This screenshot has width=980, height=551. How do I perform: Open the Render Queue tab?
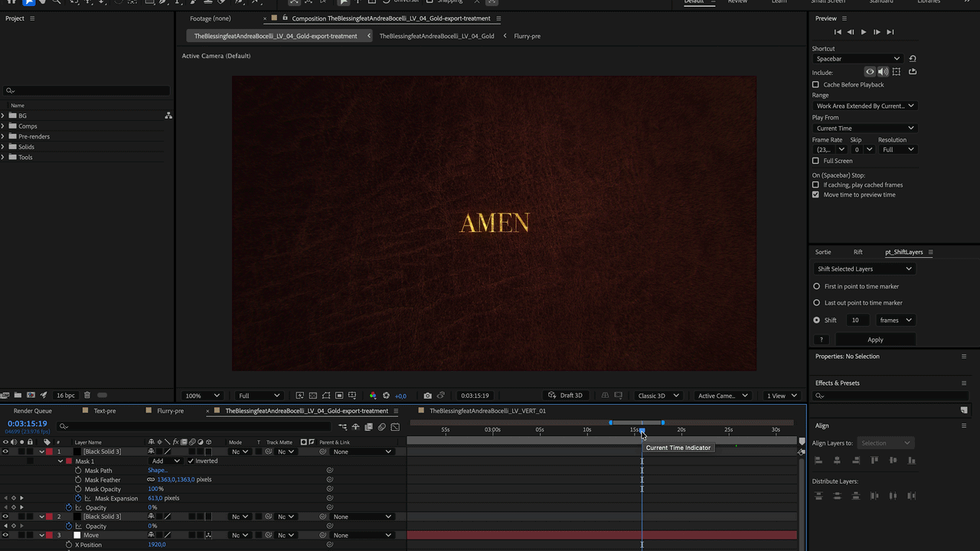33,411
